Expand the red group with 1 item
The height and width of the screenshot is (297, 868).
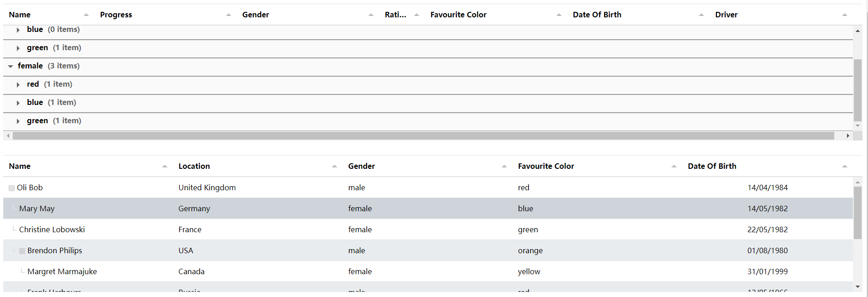[x=18, y=84]
